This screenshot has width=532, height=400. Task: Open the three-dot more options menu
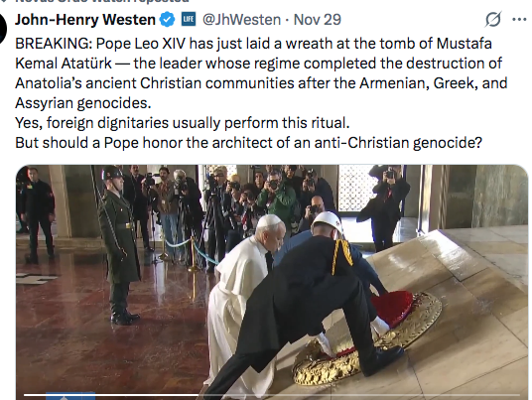pos(519,19)
